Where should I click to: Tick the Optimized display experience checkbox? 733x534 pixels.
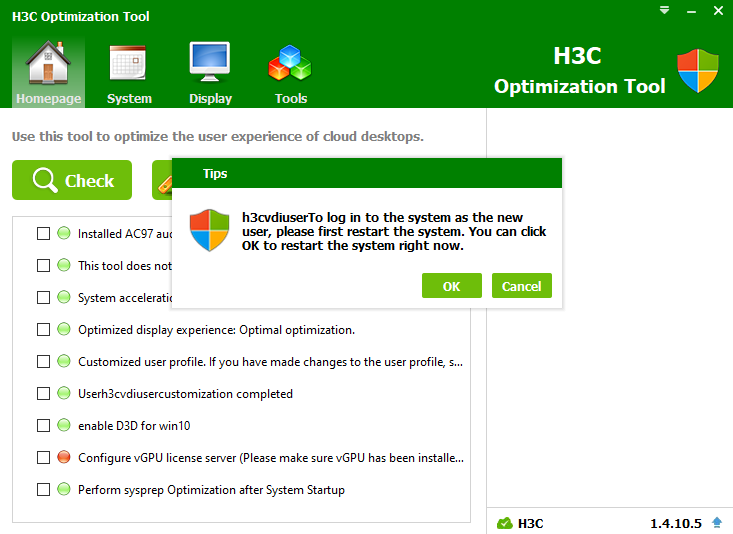(x=43, y=330)
